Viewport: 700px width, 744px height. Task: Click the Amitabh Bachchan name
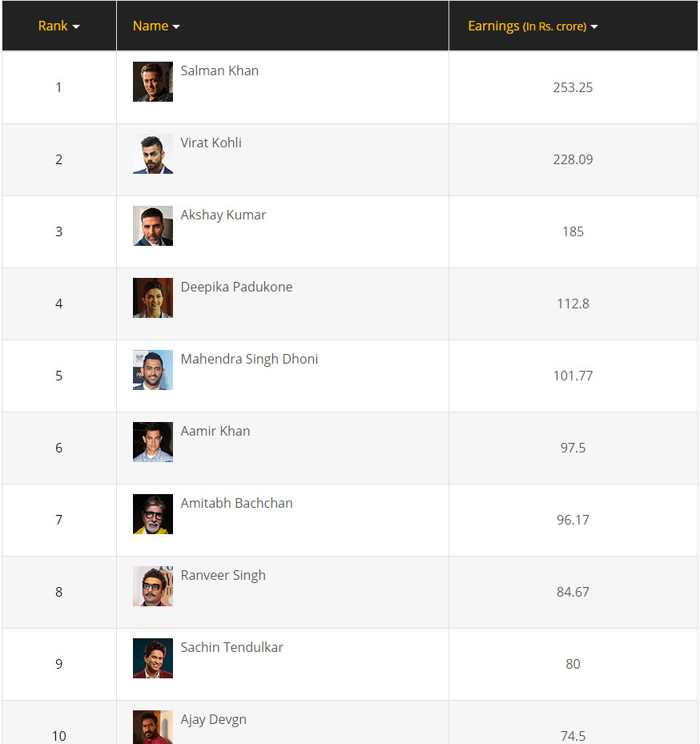236,503
